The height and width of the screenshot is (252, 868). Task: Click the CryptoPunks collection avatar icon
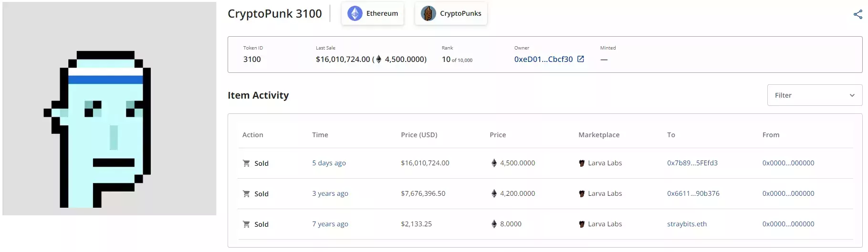point(428,13)
